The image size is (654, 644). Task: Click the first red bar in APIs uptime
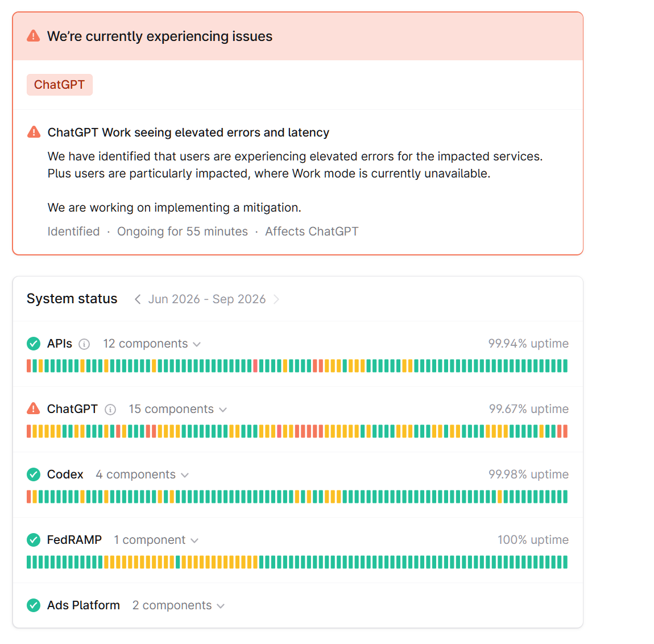click(29, 366)
